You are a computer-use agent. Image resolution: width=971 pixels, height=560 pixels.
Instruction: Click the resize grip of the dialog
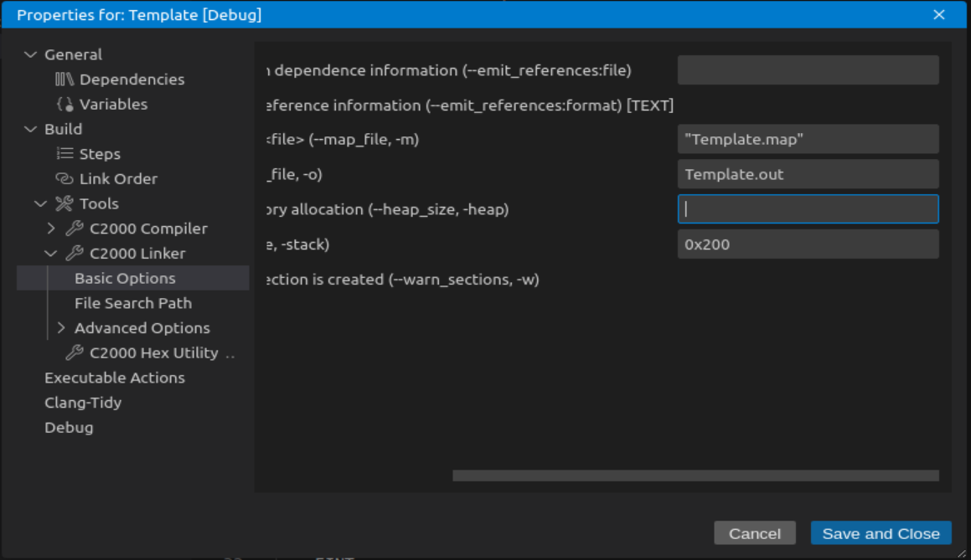pos(963,552)
